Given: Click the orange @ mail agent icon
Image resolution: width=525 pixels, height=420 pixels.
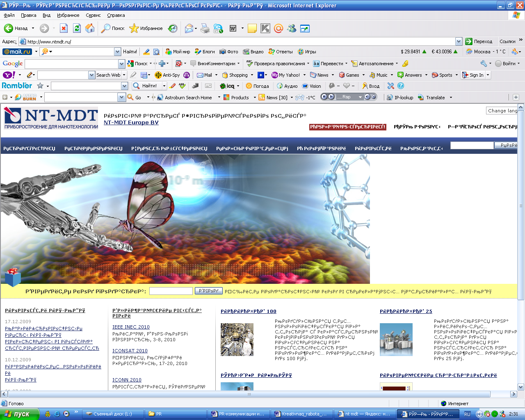Looking at the screenshot, I should point(278,28).
